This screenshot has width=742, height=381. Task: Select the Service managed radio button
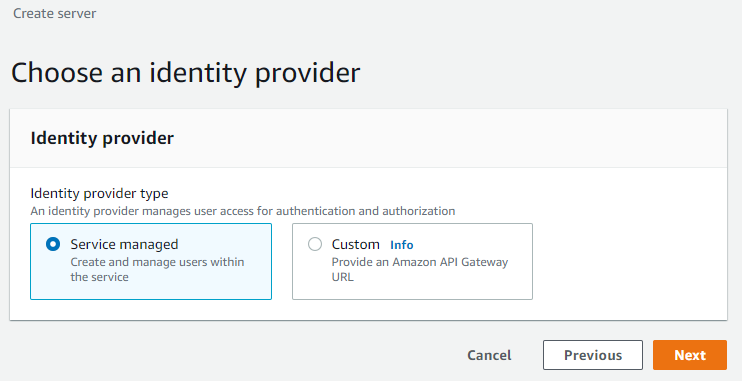point(53,244)
